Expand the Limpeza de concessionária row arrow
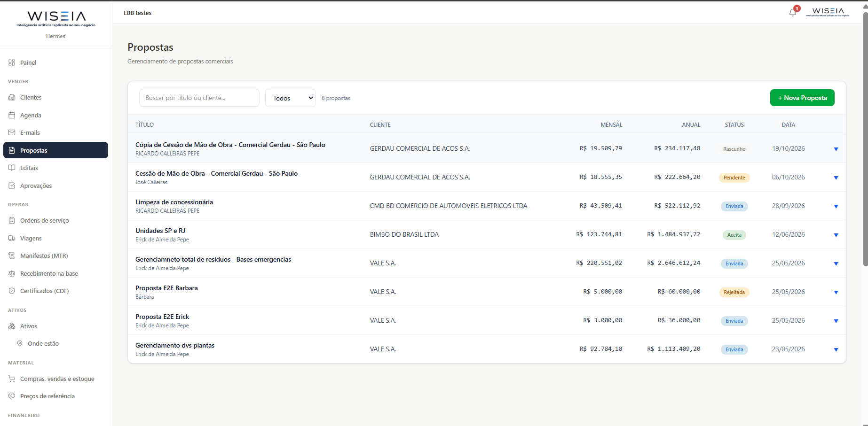The width and height of the screenshot is (868, 426). coord(836,206)
